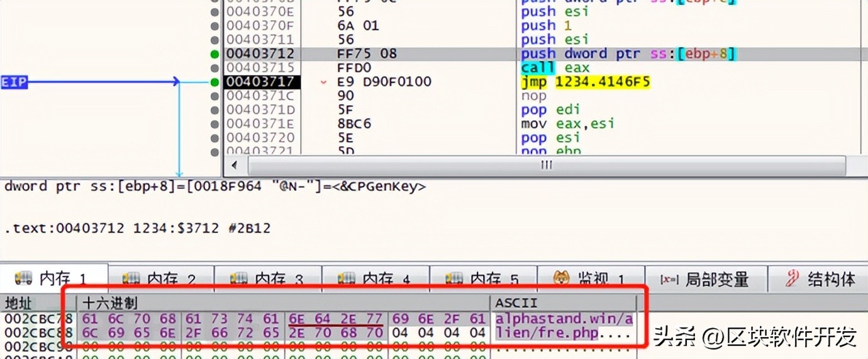Select address 0040371E in disassembly
This screenshot has width=868, height=359.
pyautogui.click(x=260, y=124)
